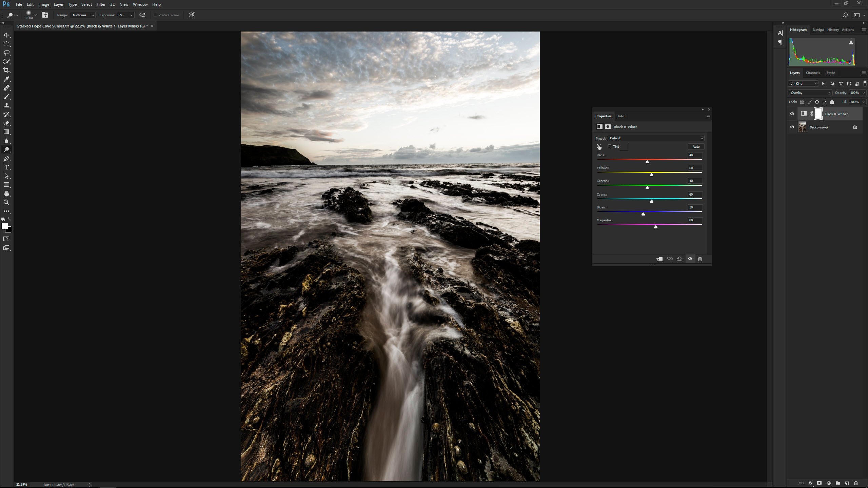The height and width of the screenshot is (488, 868).
Task: Toggle visibility of Background layer
Action: 792,127
